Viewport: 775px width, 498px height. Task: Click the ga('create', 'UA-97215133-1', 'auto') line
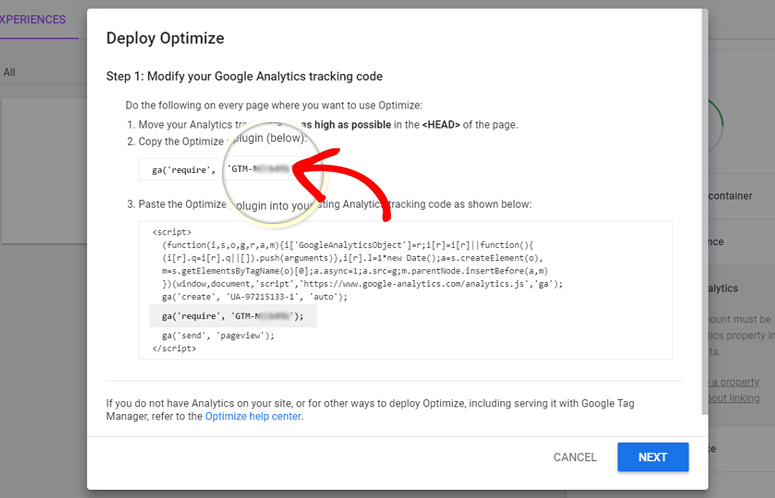[x=255, y=297]
